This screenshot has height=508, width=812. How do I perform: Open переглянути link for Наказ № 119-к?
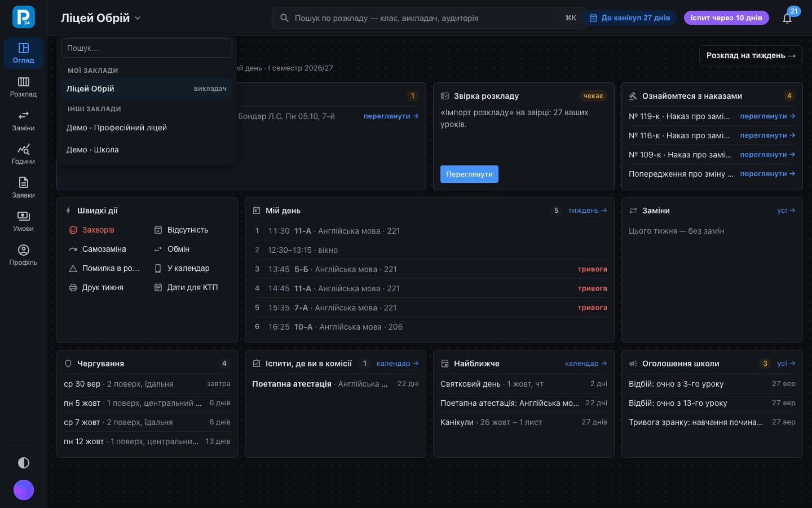tap(767, 116)
